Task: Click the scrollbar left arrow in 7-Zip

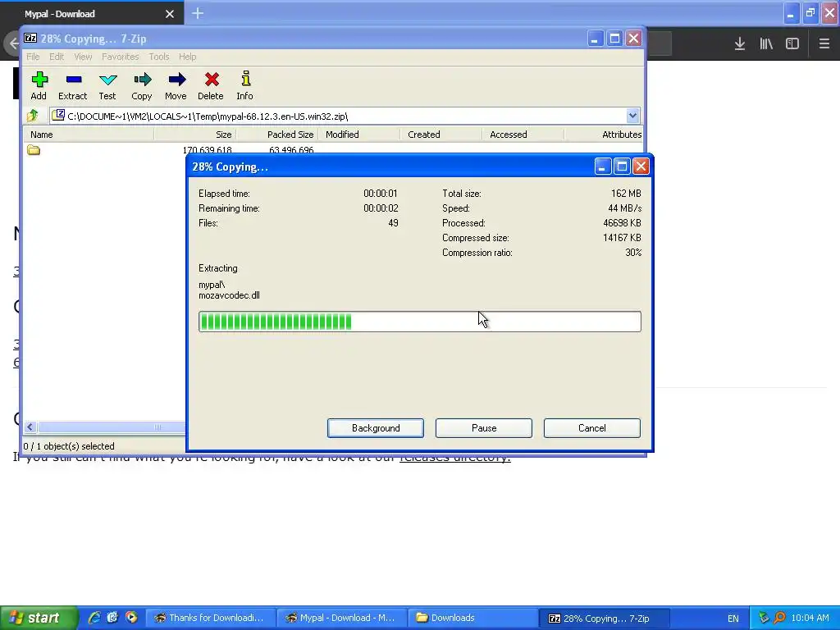Action: pos(30,427)
